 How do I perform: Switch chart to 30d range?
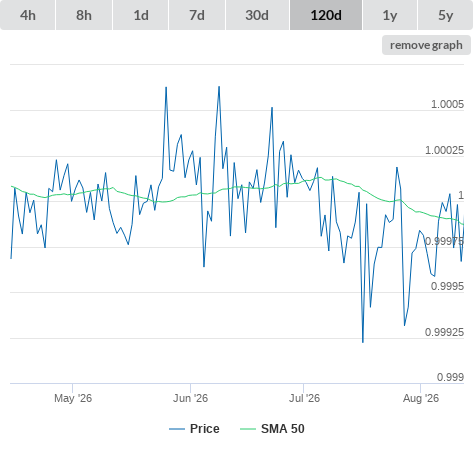[257, 15]
